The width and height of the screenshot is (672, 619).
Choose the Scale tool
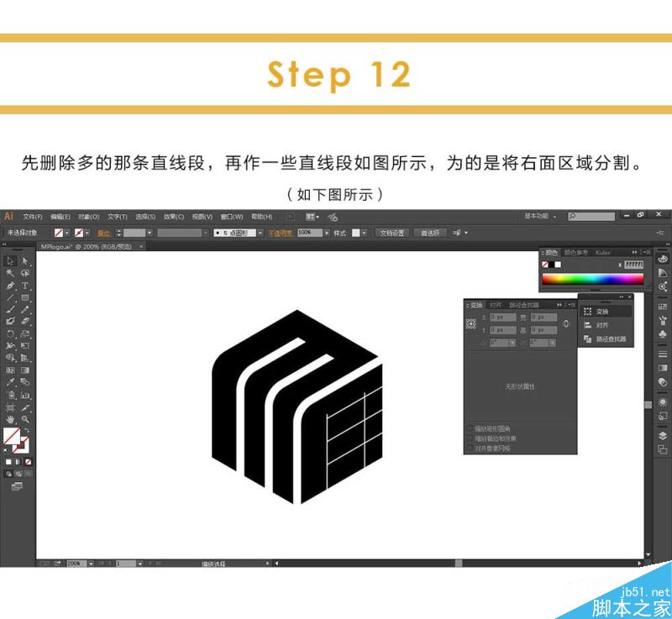25,333
